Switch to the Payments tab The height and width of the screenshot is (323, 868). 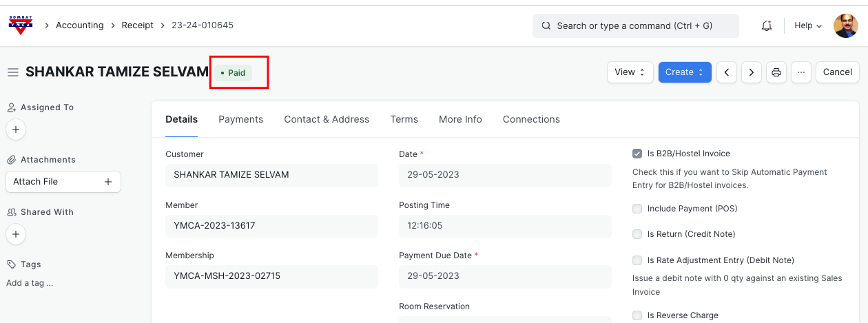click(x=240, y=119)
